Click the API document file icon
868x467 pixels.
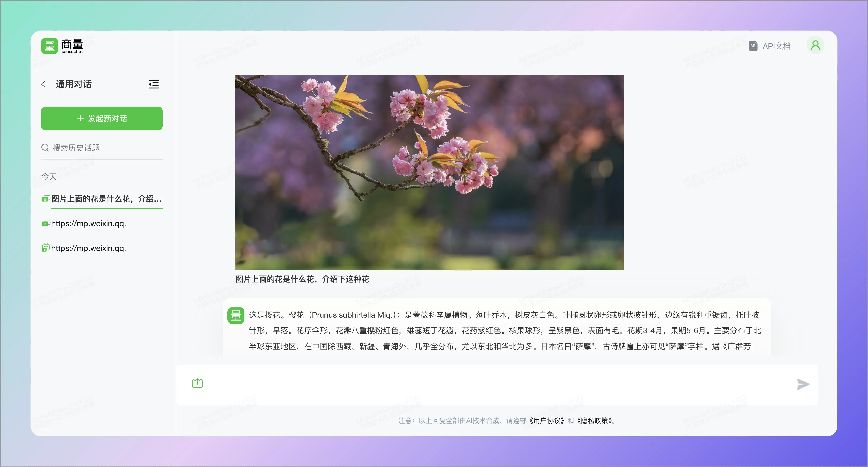coord(753,46)
